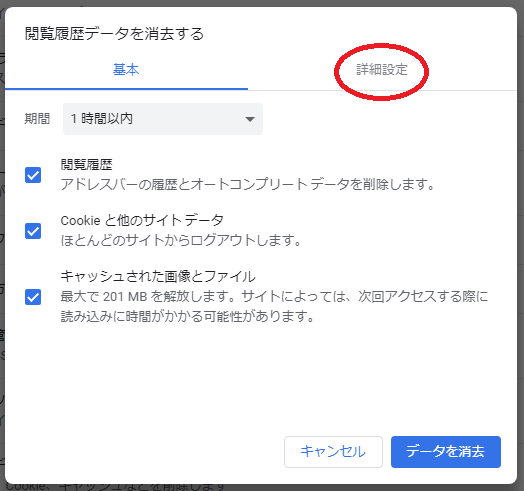
Task: Click the 期間 label beside the dropdown
Action: point(37,119)
